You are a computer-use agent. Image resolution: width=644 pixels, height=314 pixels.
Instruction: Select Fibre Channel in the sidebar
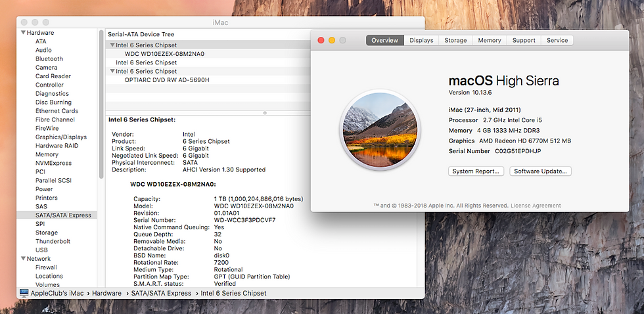[x=55, y=120]
